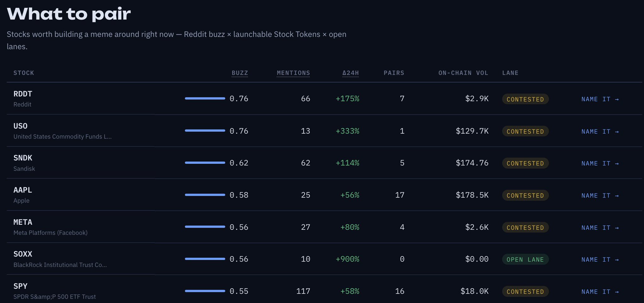
Task: Open NAME IT link for RDDT
Action: (600, 99)
